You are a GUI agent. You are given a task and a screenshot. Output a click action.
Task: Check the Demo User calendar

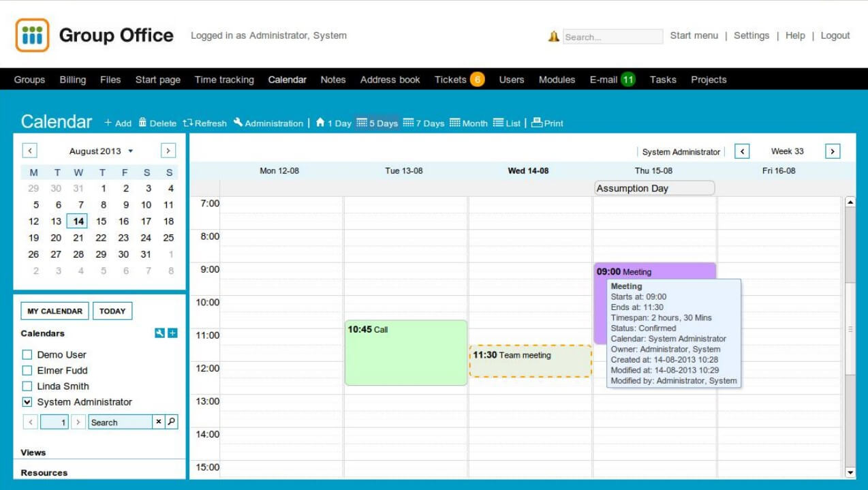pyautogui.click(x=27, y=354)
